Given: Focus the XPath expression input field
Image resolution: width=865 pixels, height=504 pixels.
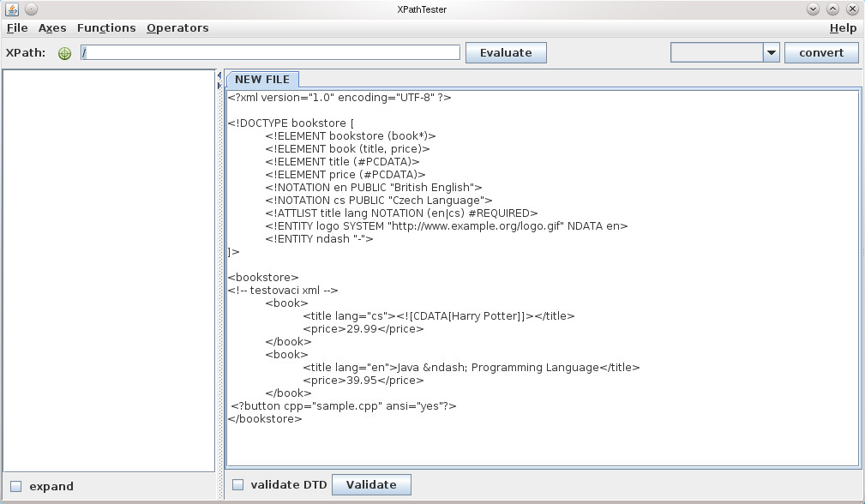Looking at the screenshot, I should (x=270, y=53).
